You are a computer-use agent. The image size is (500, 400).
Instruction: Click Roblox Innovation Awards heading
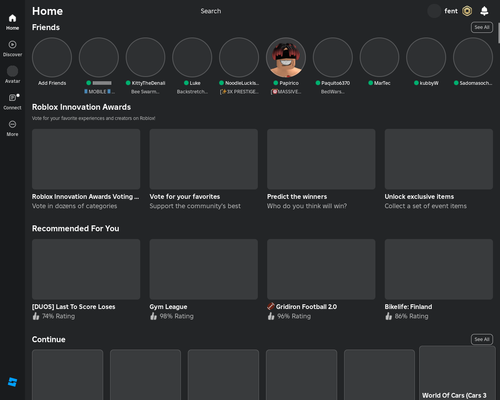pyautogui.click(x=81, y=107)
